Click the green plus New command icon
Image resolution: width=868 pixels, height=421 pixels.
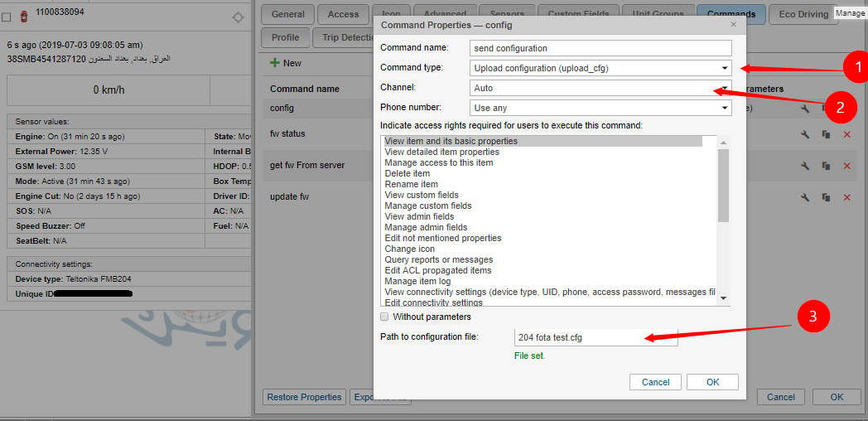click(x=275, y=63)
